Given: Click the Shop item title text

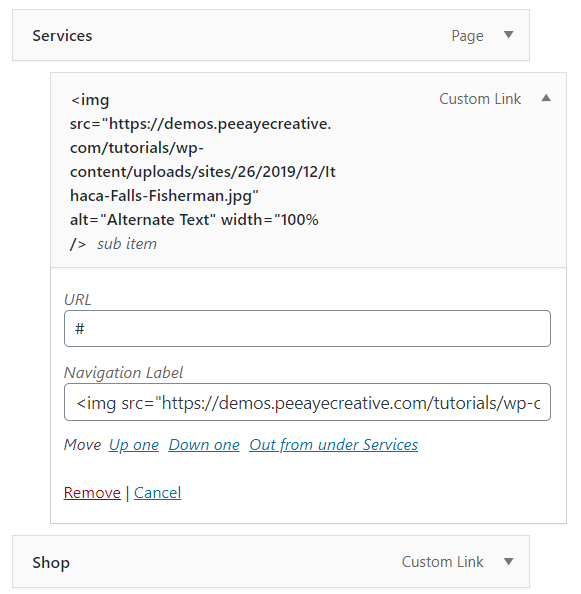Looking at the screenshot, I should point(51,563).
